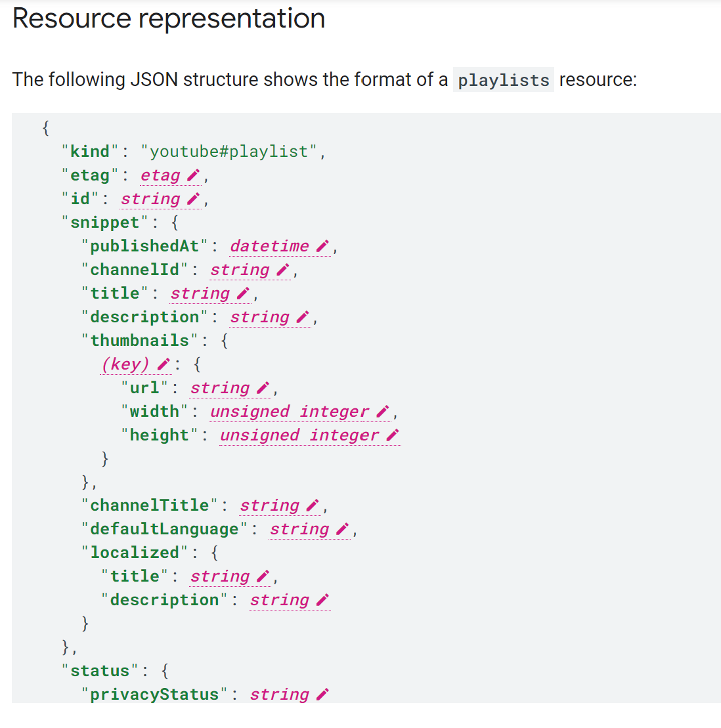721x728 pixels.
Task: Click the pencil icon on the id line
Action: [x=192, y=199]
